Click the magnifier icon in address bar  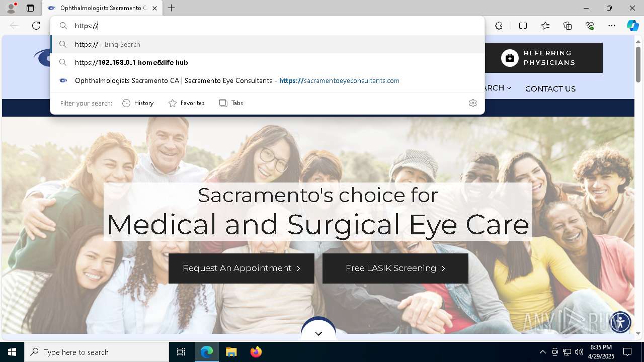pyautogui.click(x=63, y=26)
